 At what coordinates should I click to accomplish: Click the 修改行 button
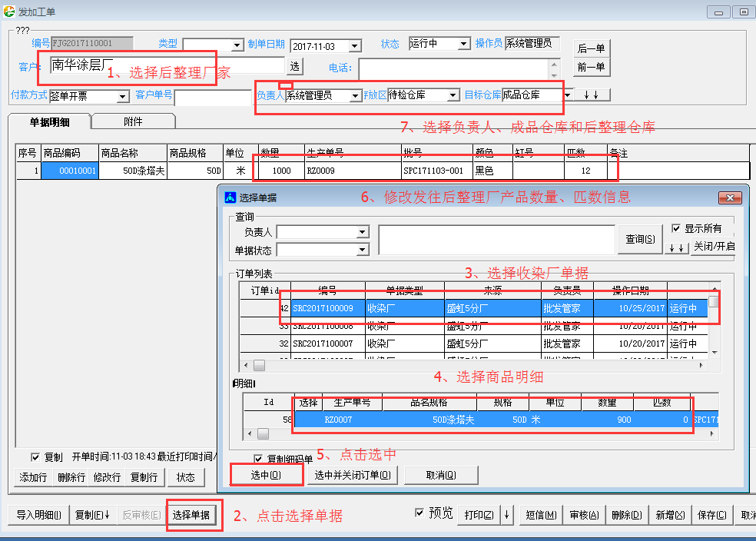[107, 477]
